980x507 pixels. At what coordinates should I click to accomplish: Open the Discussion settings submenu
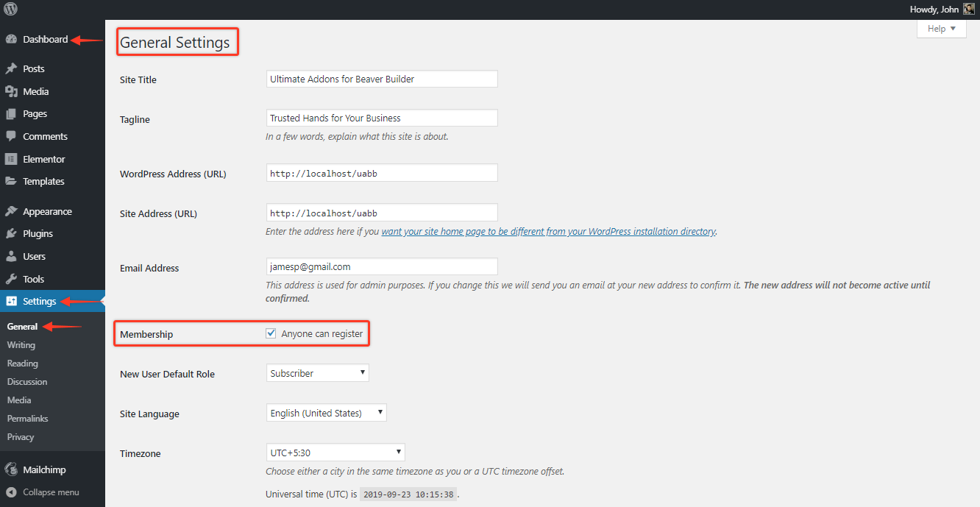[26, 382]
